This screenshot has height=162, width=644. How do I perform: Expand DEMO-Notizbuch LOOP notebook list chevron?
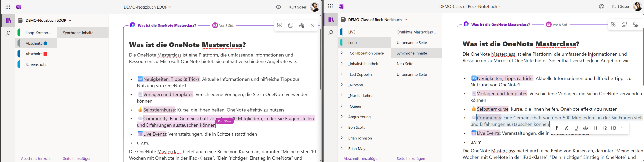click(x=70, y=20)
